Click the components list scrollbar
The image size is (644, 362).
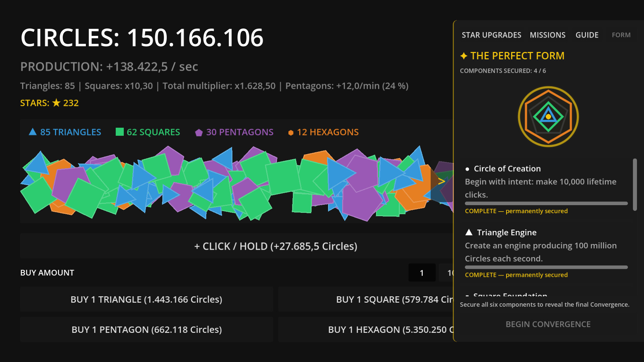(635, 185)
